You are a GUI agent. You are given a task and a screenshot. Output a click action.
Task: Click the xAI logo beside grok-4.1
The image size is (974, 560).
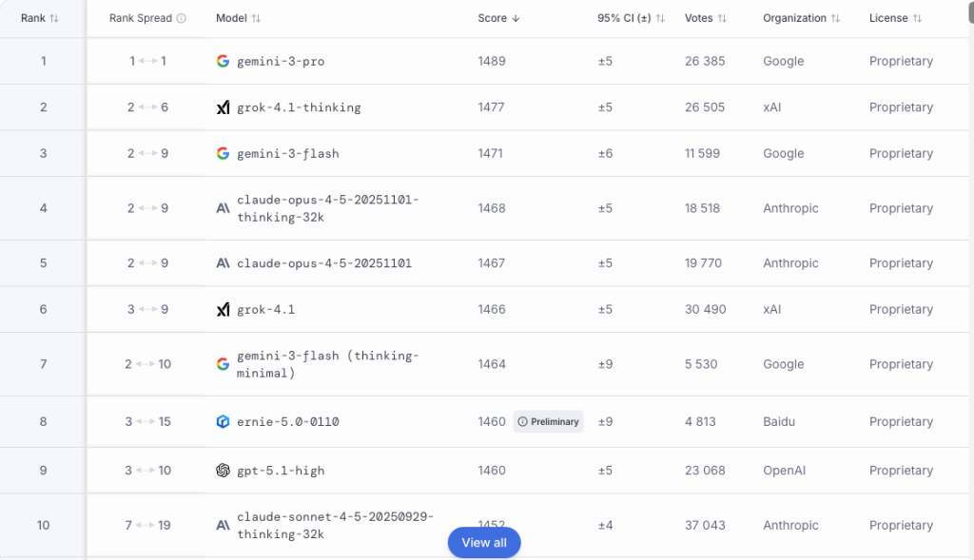[223, 310]
